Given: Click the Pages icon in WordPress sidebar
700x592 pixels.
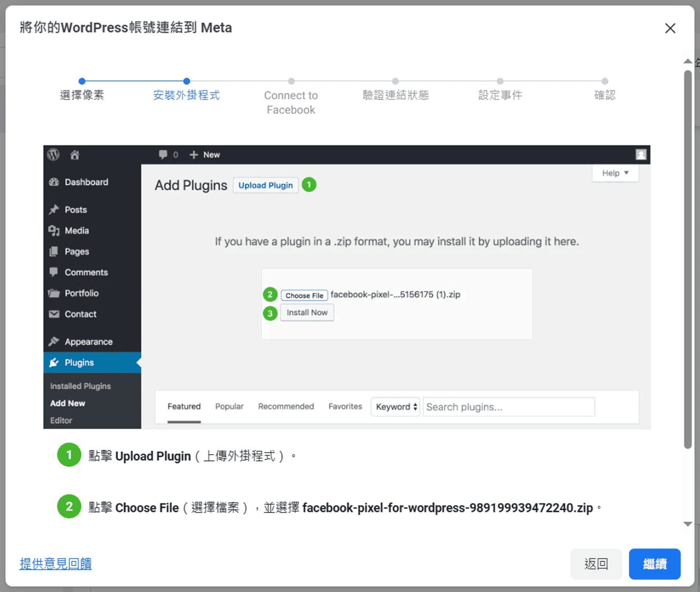Looking at the screenshot, I should [x=54, y=252].
